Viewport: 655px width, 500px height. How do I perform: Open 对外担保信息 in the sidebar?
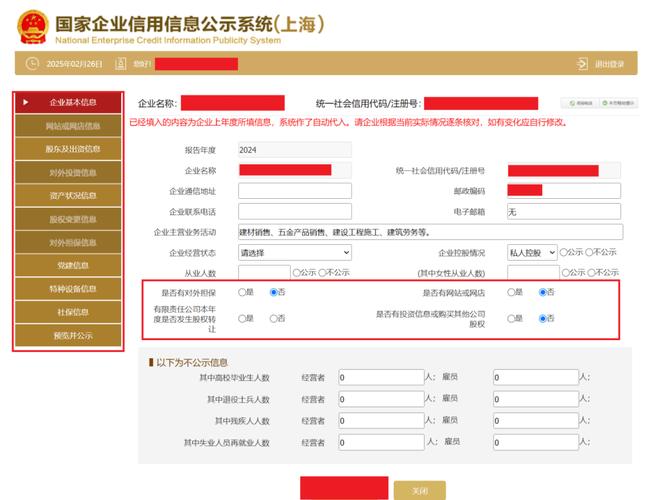tap(68, 242)
